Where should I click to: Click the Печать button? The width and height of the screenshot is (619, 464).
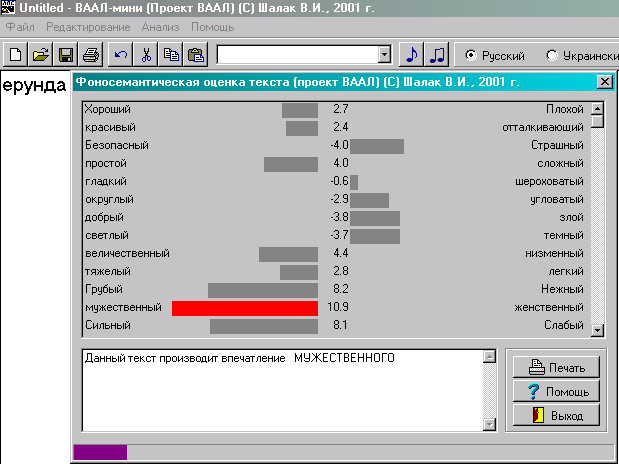pyautogui.click(x=556, y=367)
